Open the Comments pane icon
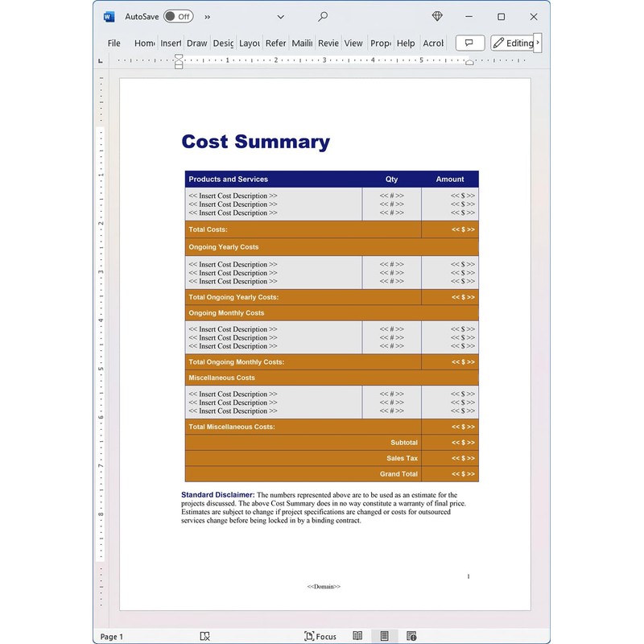Image resolution: width=644 pixels, height=644 pixels. [469, 43]
